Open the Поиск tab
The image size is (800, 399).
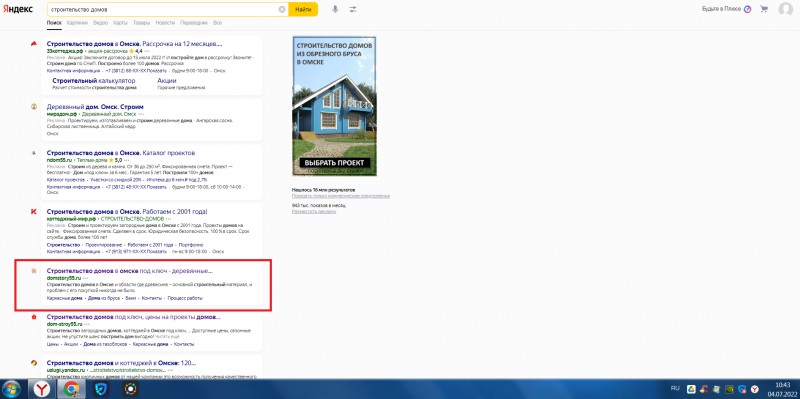pyautogui.click(x=54, y=23)
